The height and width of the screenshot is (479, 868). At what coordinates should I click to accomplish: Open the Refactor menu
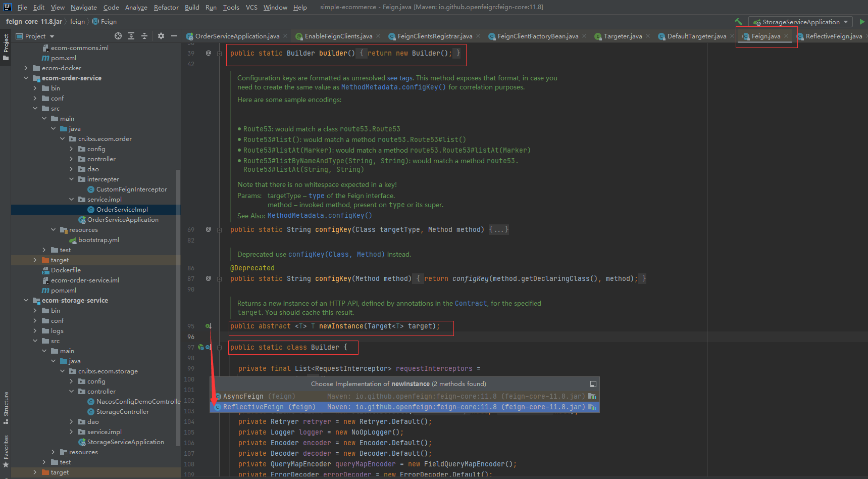click(166, 7)
